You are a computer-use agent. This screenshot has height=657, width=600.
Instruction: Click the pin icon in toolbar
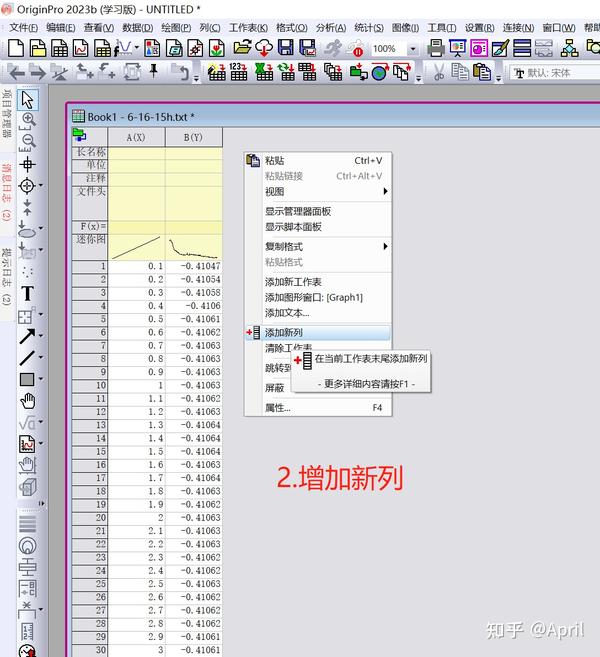point(154,71)
